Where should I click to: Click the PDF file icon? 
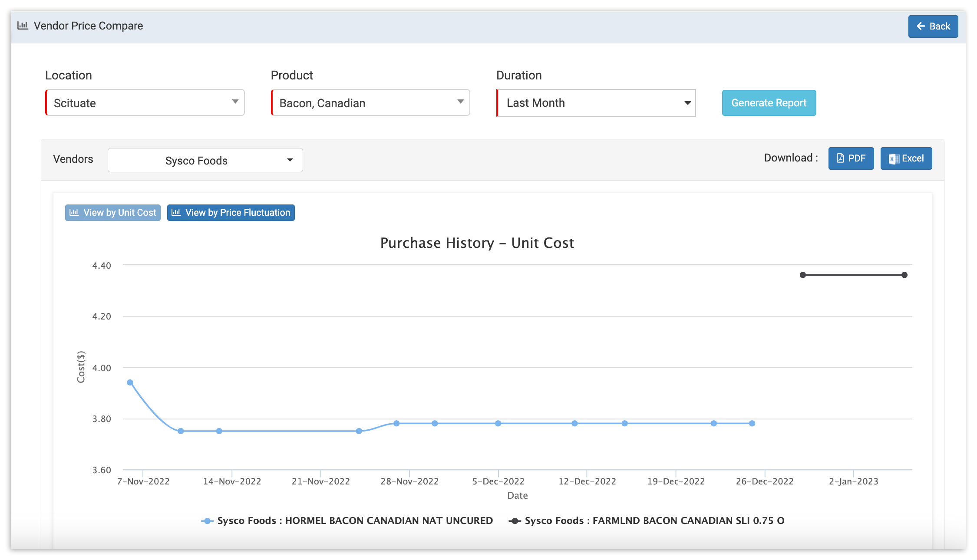pyautogui.click(x=840, y=158)
